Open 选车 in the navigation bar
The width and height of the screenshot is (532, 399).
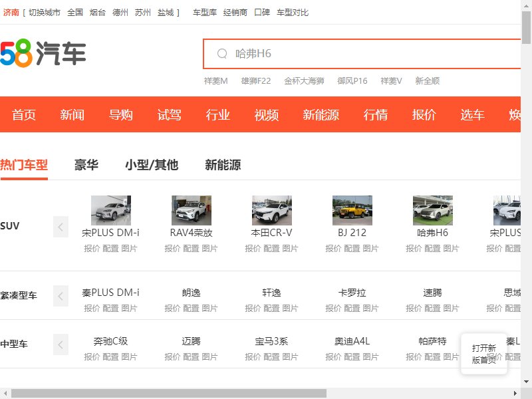[473, 114]
